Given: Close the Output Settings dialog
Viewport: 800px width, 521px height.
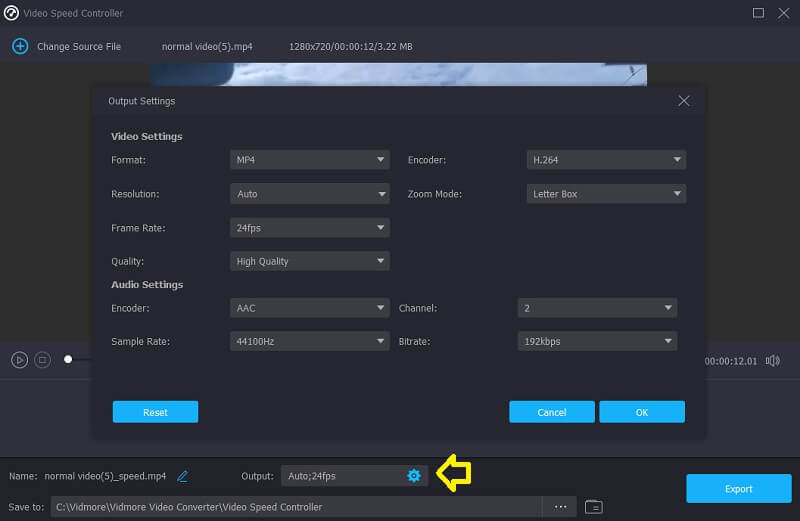Looking at the screenshot, I should click(x=684, y=101).
